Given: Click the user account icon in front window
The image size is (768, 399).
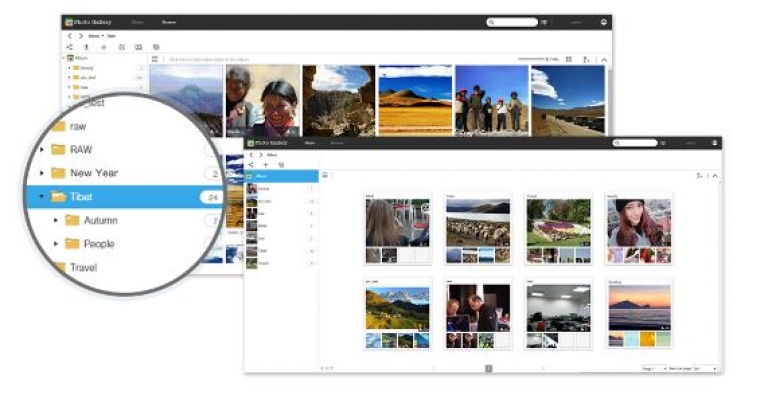Looking at the screenshot, I should pyautogui.click(x=714, y=143).
